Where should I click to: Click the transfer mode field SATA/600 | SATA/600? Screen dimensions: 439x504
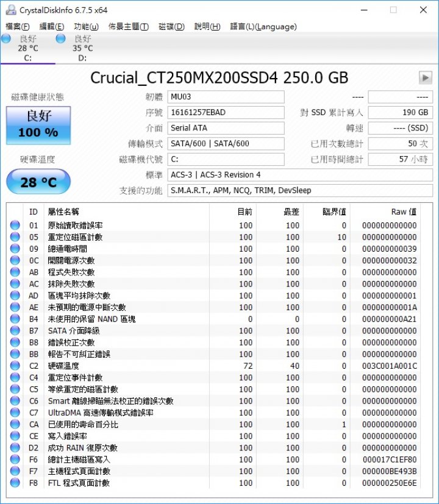226,144
